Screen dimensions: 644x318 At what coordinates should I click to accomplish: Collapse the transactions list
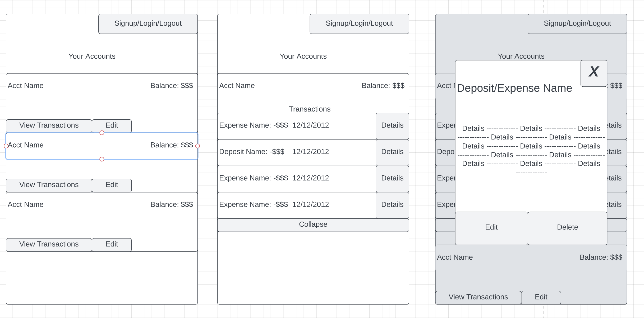click(x=313, y=225)
